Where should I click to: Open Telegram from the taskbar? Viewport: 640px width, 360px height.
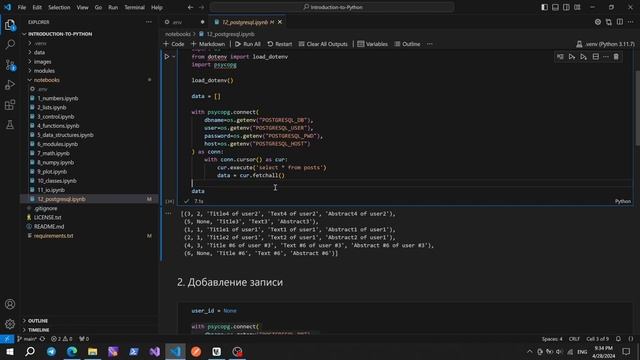[51, 351]
